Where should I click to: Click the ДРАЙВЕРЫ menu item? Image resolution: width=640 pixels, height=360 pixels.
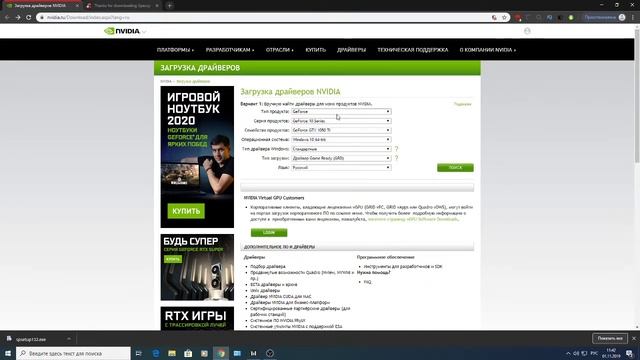tap(351, 50)
